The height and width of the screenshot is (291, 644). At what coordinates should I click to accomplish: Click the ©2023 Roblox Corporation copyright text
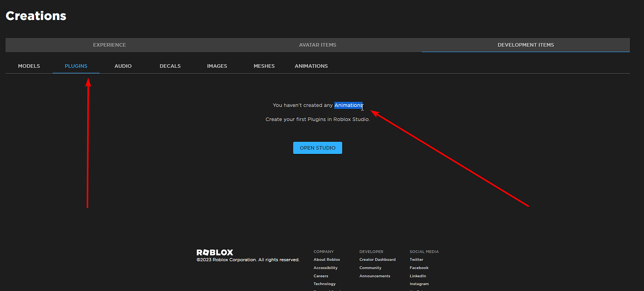248,260
